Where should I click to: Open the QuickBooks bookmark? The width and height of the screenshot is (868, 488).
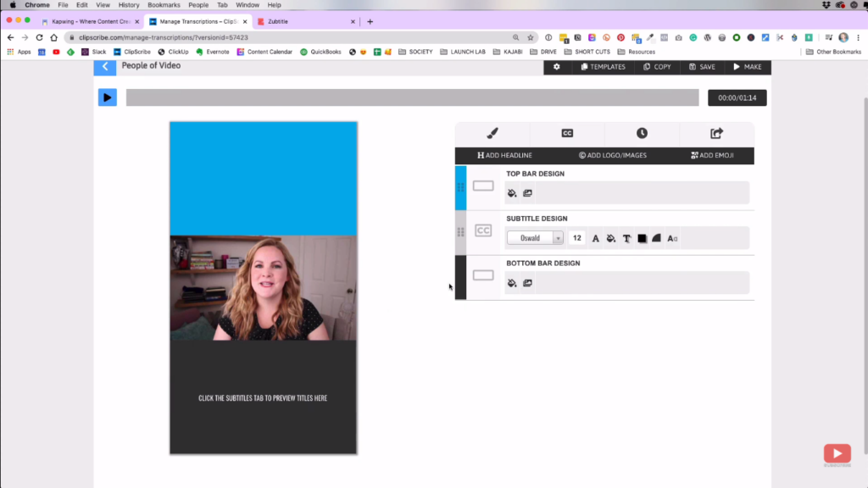click(320, 52)
